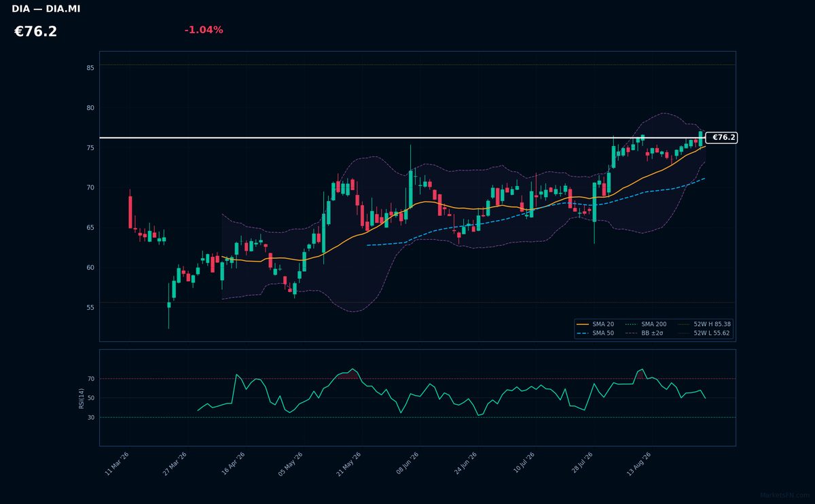Click the RSI 50 level label
Viewport: 815px width, 504px height.
91,398
